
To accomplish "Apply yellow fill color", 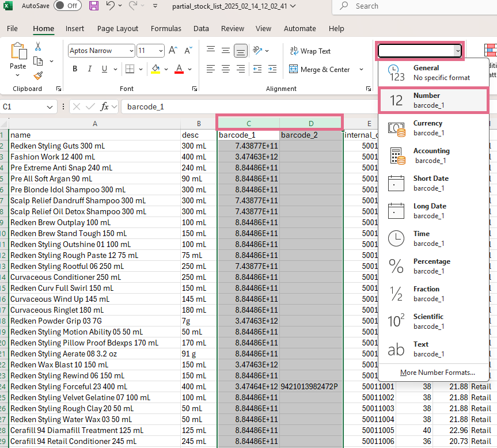I will click(155, 69).
